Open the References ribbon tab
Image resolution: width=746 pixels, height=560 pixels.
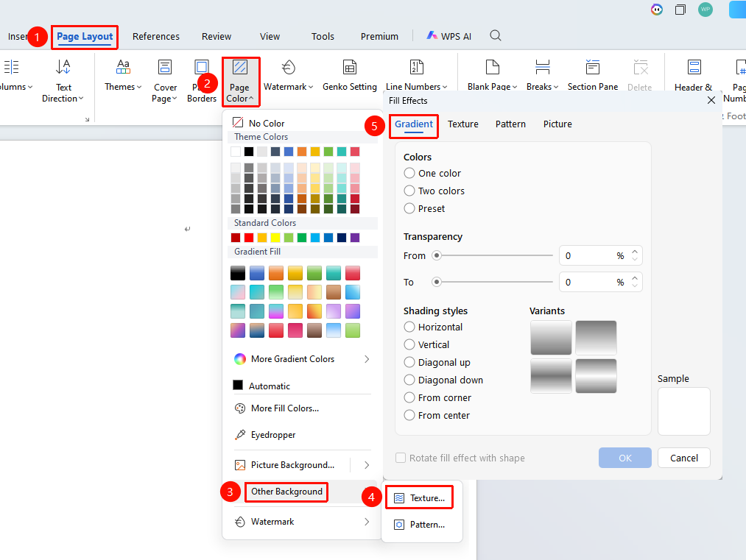tap(156, 37)
